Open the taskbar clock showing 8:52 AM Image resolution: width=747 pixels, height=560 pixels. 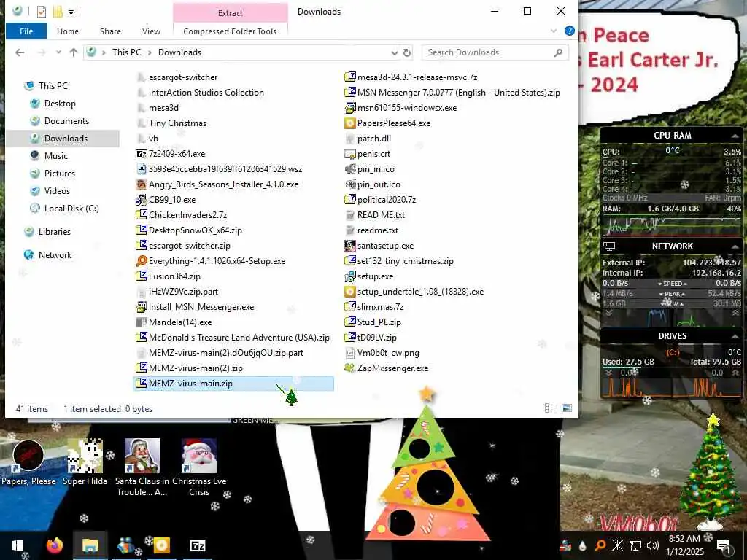684,545
